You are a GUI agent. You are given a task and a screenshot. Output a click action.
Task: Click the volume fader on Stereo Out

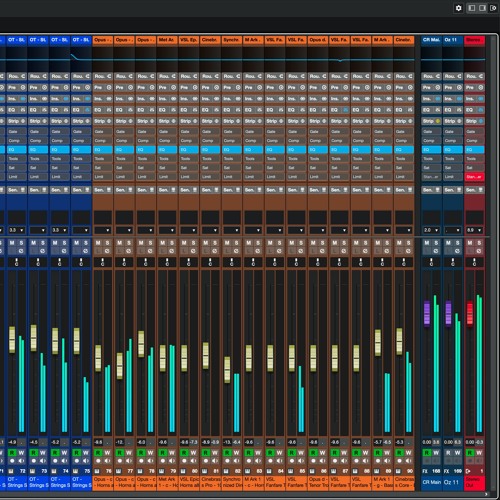470,313
